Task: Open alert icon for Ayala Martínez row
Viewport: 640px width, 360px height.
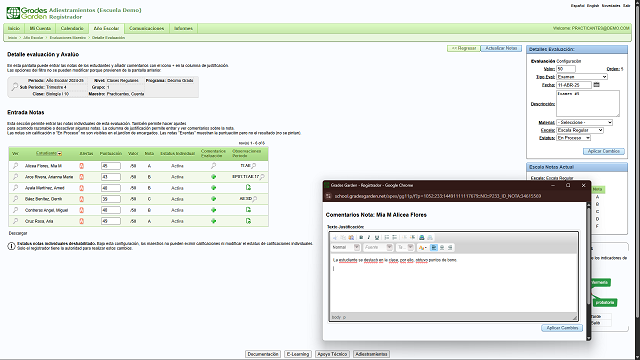Action: tap(81, 188)
